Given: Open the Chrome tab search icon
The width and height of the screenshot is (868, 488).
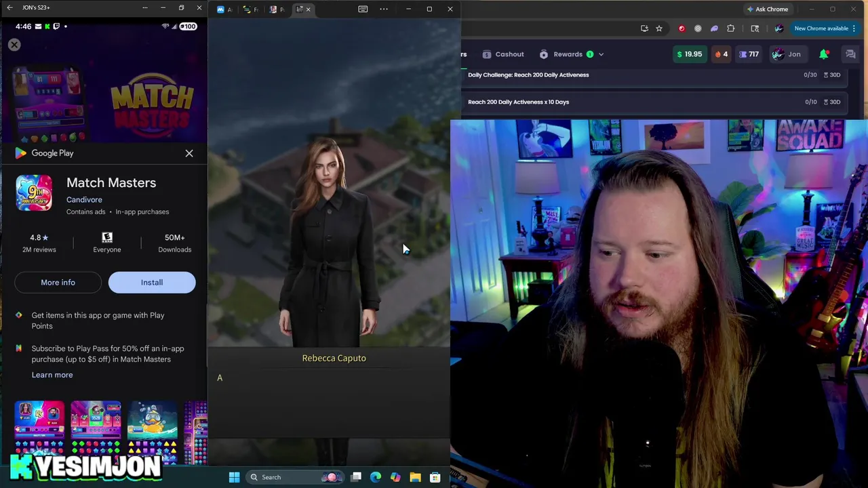Looking at the screenshot, I should click(755, 28).
